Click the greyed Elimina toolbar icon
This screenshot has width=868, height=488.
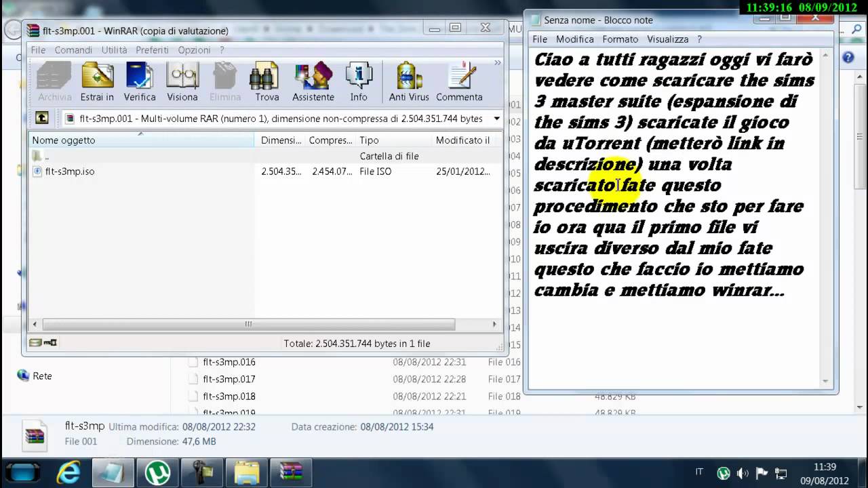pos(225,81)
